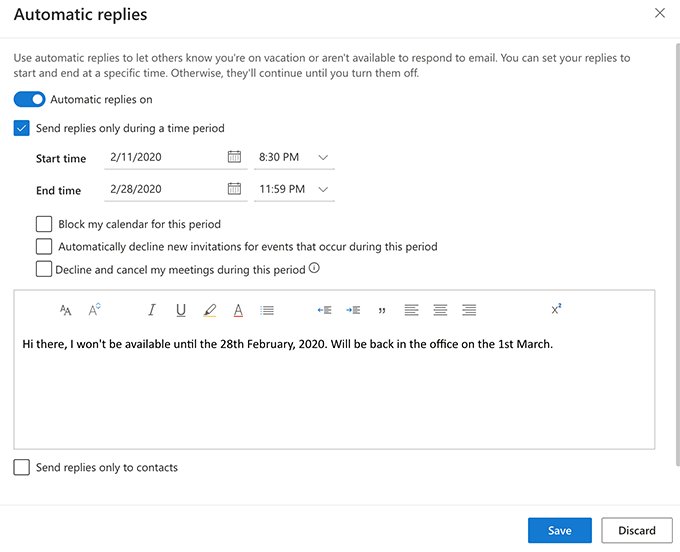Viewport: 680px width, 552px height.
Task: Click the End time date field
Action: coord(164,189)
